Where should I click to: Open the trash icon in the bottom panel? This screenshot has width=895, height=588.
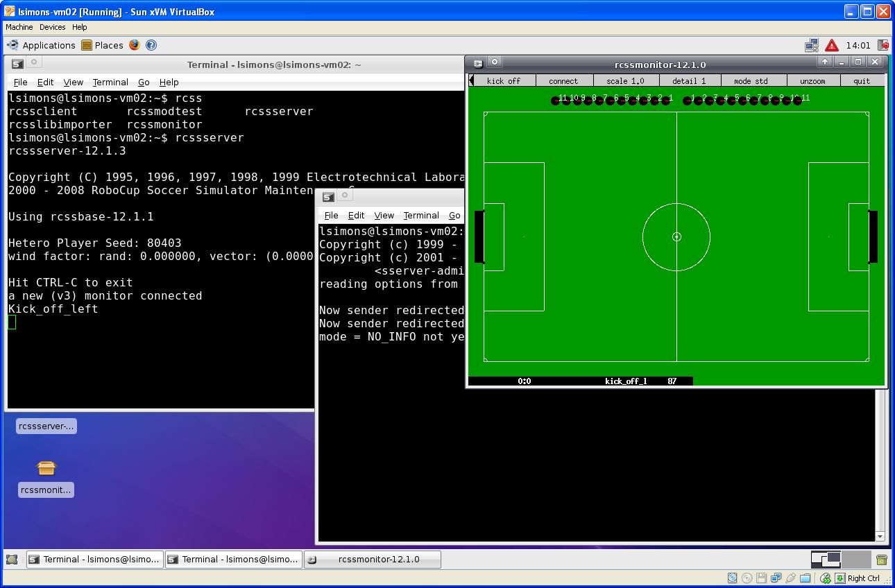point(882,560)
